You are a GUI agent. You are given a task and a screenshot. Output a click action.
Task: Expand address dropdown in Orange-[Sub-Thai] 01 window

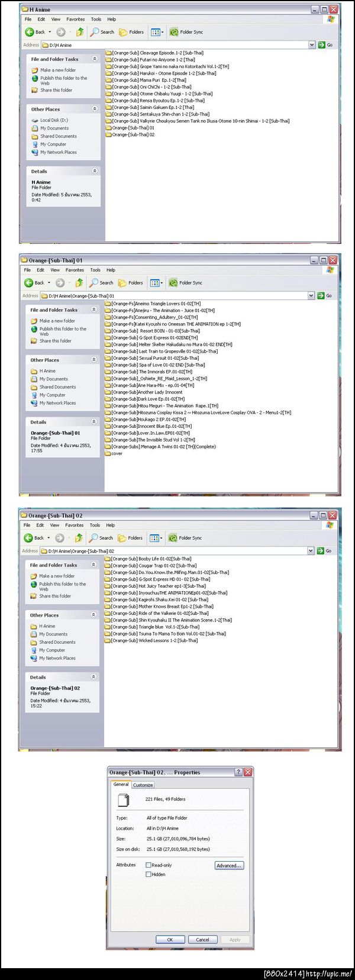(311, 295)
